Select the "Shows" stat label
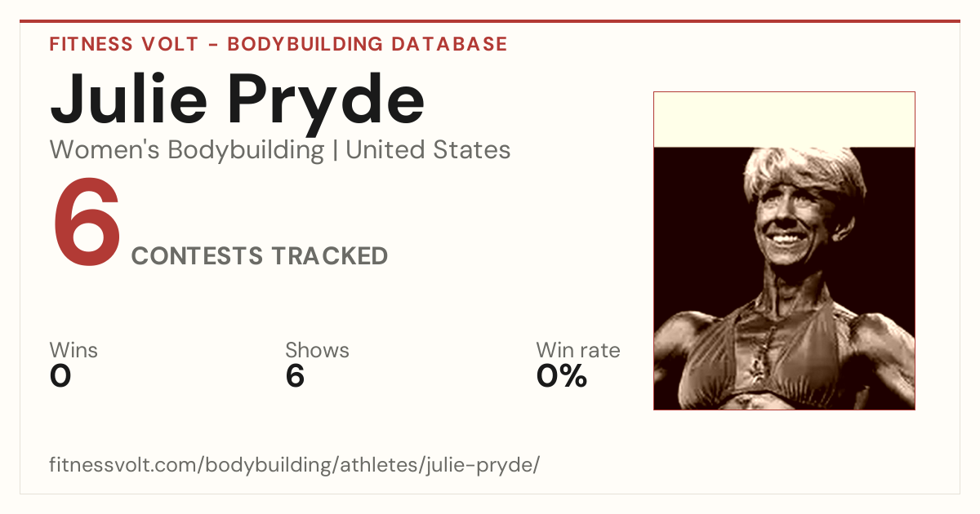 [x=317, y=350]
